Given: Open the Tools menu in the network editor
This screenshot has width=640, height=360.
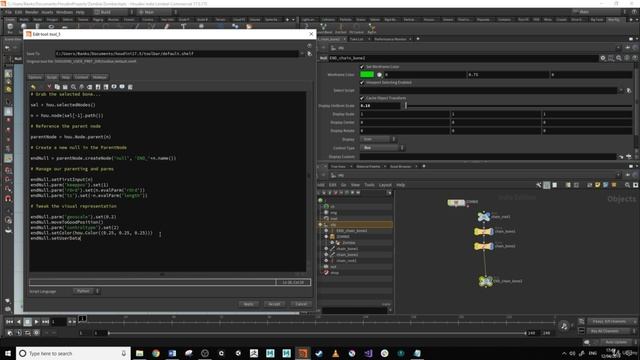Looking at the screenshot, I should pos(369,185).
